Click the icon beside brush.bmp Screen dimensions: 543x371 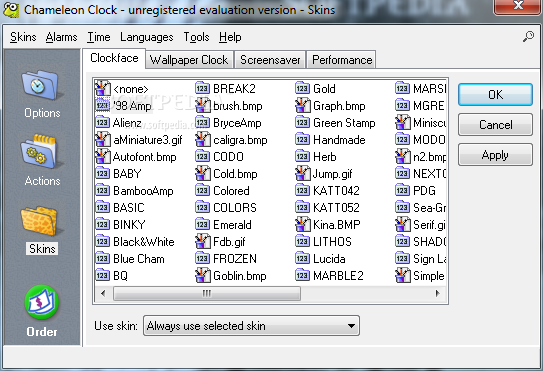[203, 106]
